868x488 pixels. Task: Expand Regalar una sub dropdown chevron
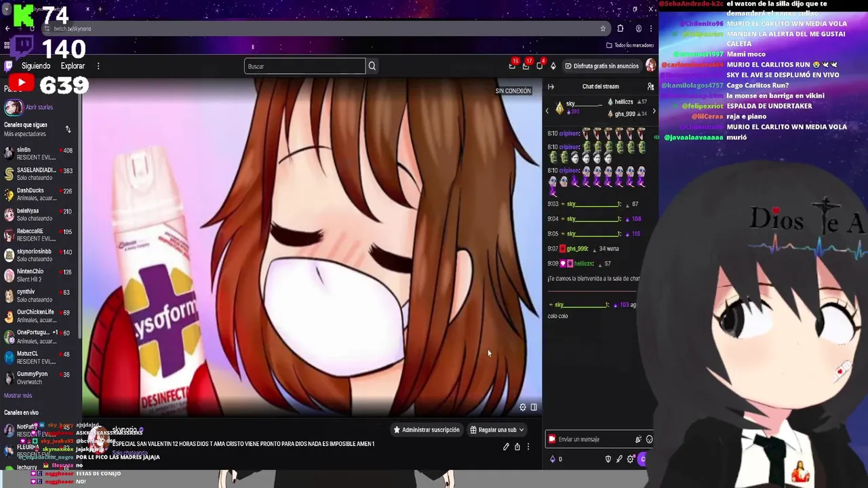521,430
